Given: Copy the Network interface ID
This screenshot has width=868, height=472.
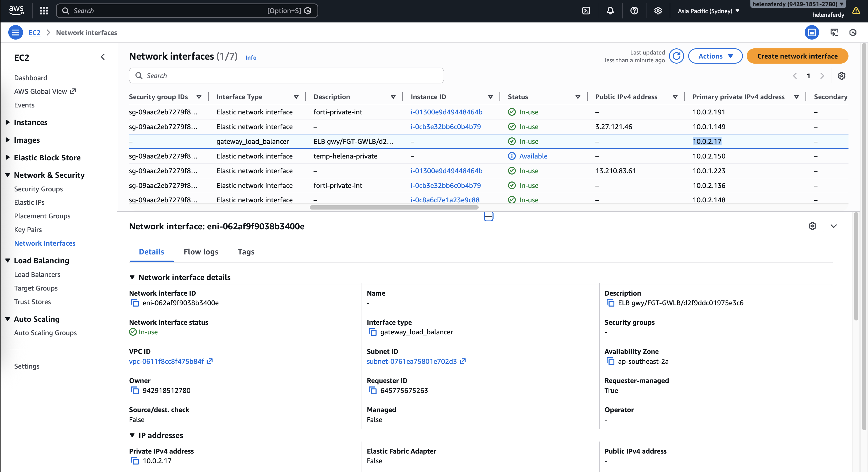Looking at the screenshot, I should point(135,303).
